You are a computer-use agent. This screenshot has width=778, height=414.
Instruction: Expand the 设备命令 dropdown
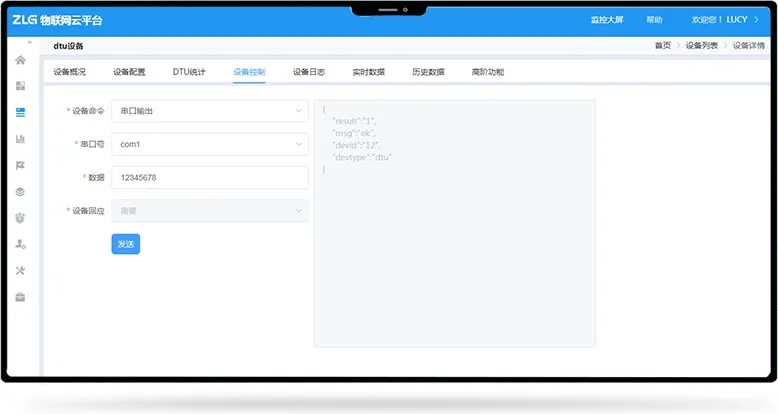(209, 111)
